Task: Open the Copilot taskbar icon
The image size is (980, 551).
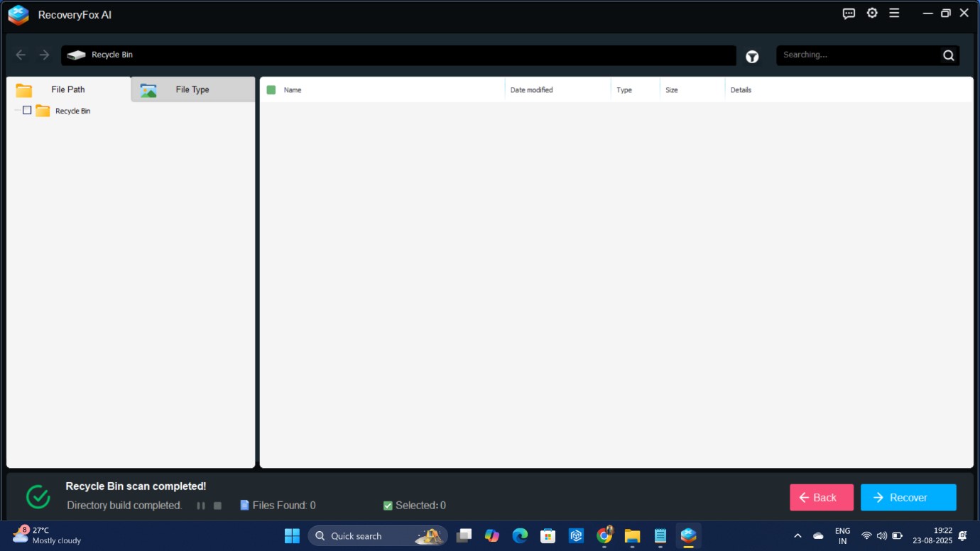Action: point(491,536)
